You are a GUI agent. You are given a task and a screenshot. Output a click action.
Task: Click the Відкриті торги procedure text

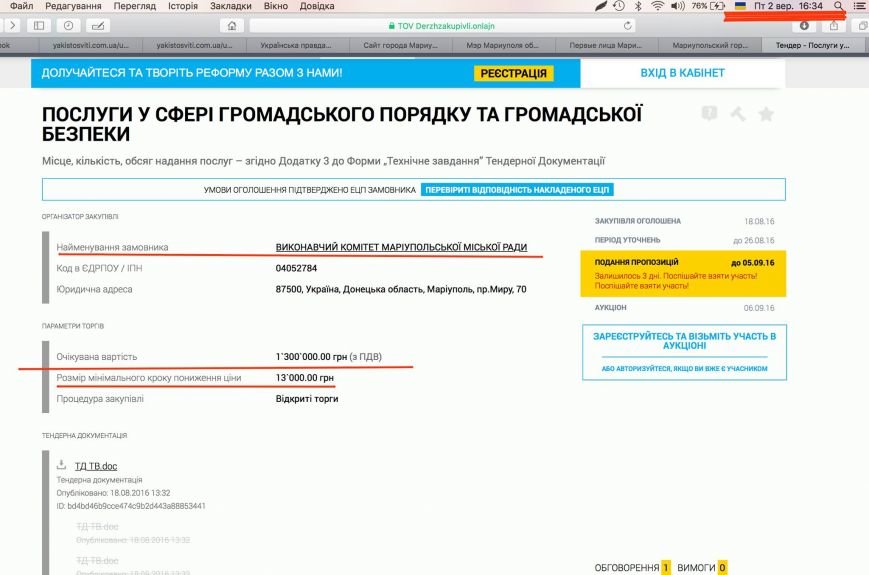[307, 399]
